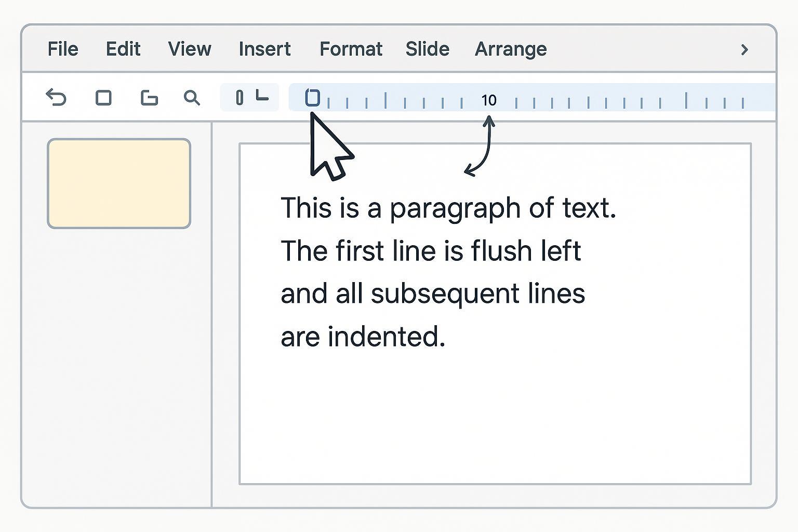Click the G-shaped icon beside the square
The height and width of the screenshot is (532, 798).
point(149,98)
